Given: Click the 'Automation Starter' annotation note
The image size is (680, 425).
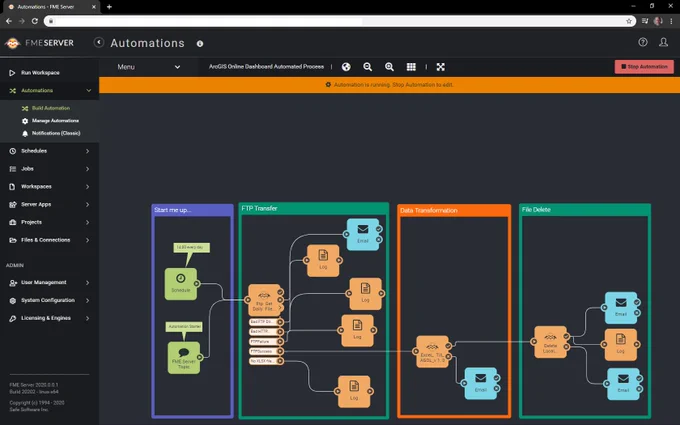Looking at the screenshot, I should (184, 326).
